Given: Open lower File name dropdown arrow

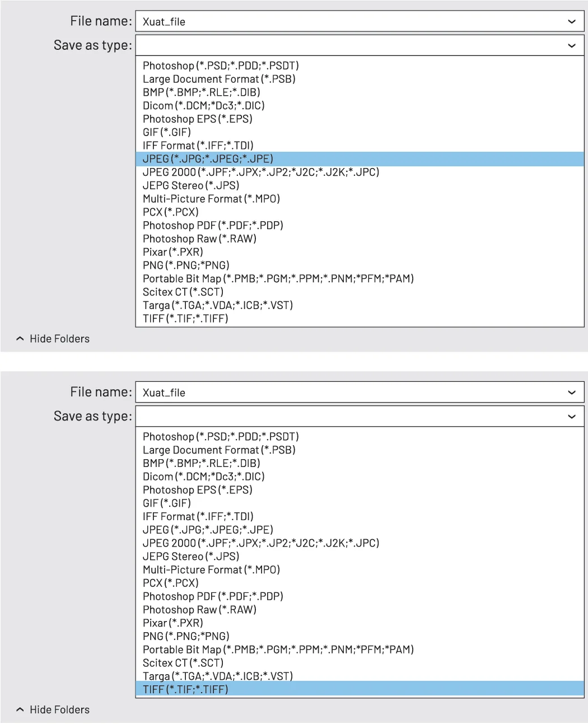Looking at the screenshot, I should click(572, 393).
